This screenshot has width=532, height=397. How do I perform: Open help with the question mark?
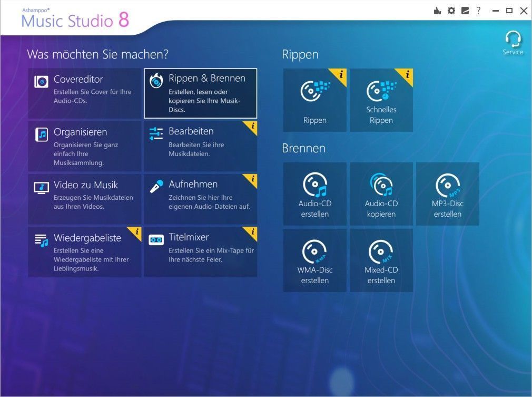(x=478, y=11)
